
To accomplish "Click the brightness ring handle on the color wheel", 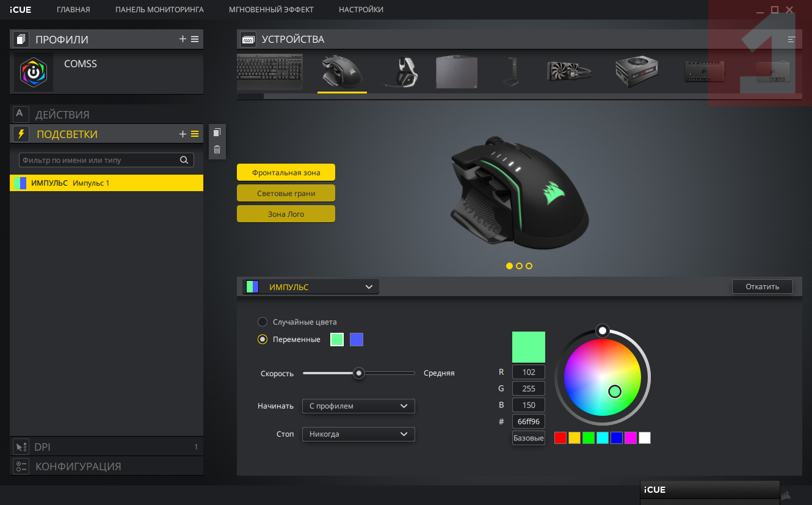I will click(603, 330).
